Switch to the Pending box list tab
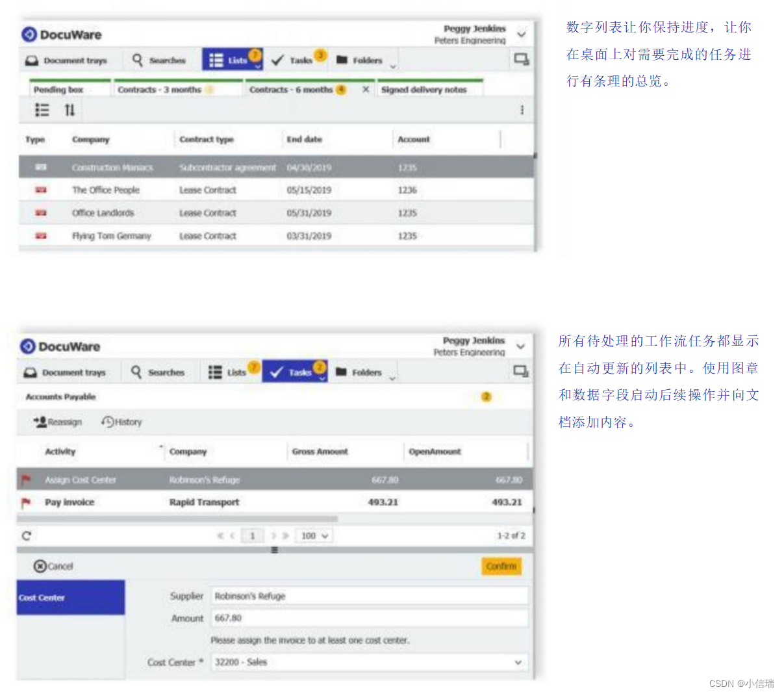The width and height of the screenshot is (784, 694). pos(58,90)
